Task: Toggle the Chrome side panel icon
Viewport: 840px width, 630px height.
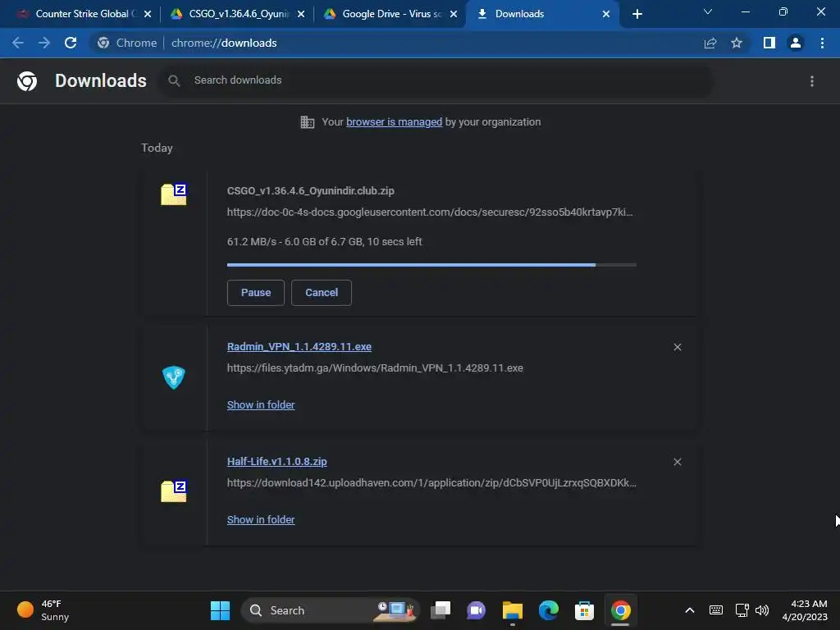Action: (x=769, y=43)
